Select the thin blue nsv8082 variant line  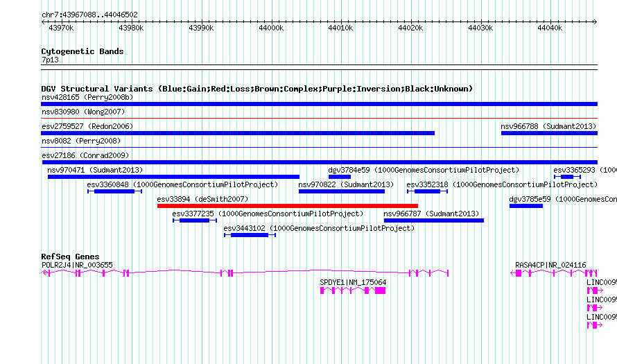point(319,147)
